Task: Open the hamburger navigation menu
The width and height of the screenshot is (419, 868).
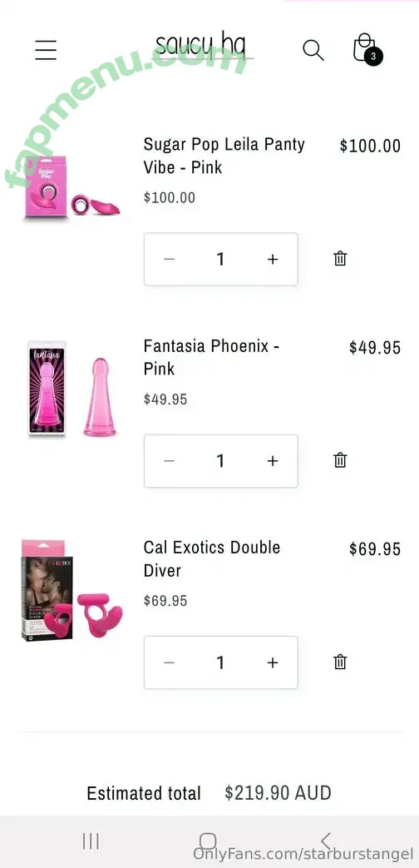Action: pos(46,50)
